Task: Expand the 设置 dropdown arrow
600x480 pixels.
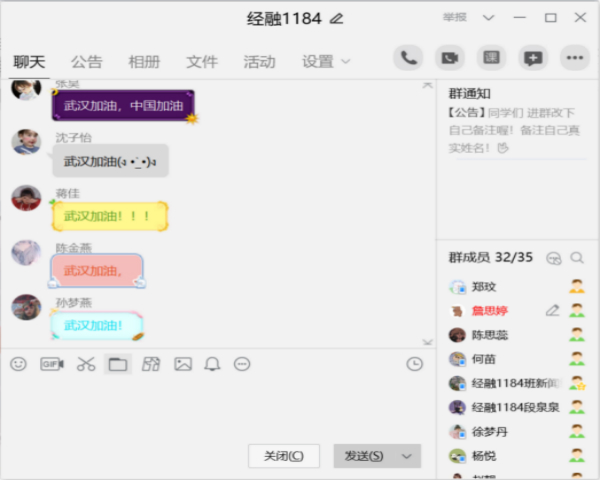Action: pos(346,61)
